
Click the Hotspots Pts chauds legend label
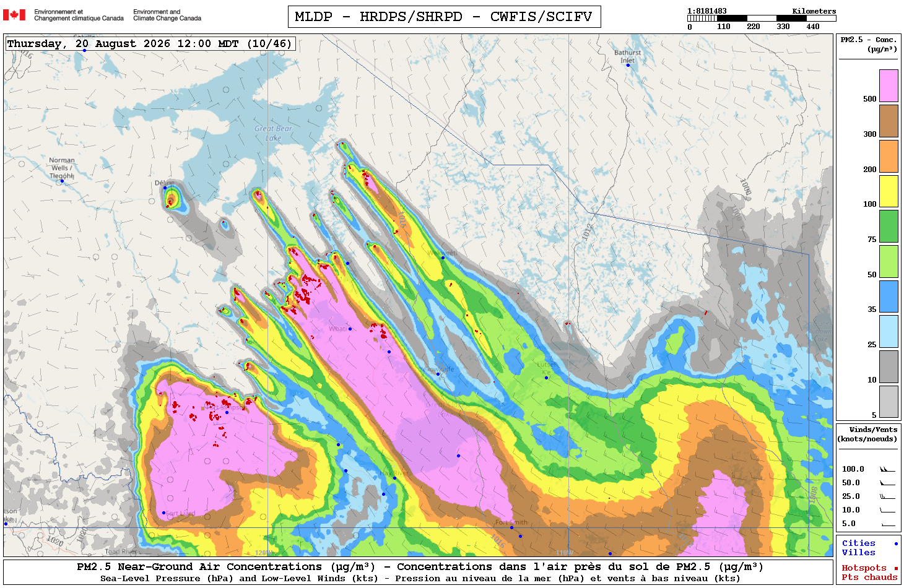click(x=869, y=573)
